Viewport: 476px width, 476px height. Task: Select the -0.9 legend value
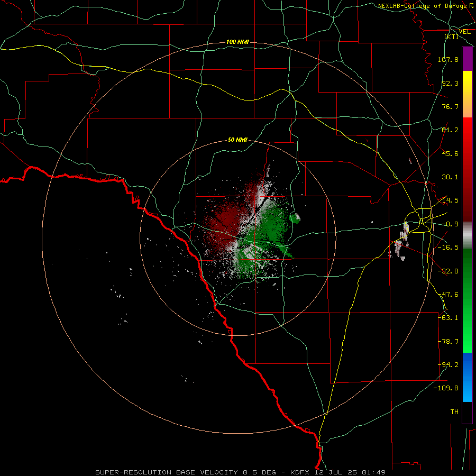(x=450, y=224)
